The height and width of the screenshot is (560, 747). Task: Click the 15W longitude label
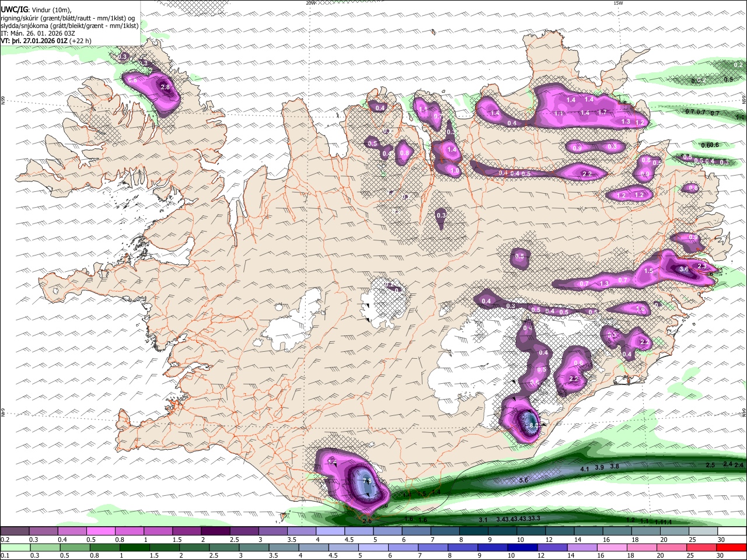coord(617,3)
